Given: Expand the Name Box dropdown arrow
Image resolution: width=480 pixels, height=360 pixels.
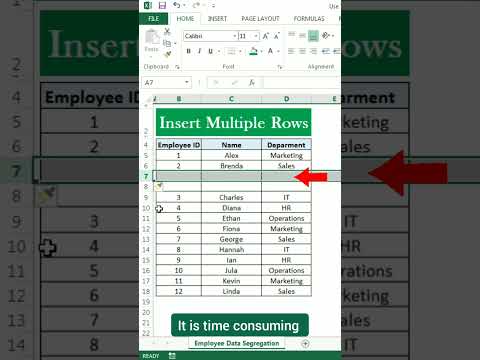Looking at the screenshot, I should tap(187, 82).
